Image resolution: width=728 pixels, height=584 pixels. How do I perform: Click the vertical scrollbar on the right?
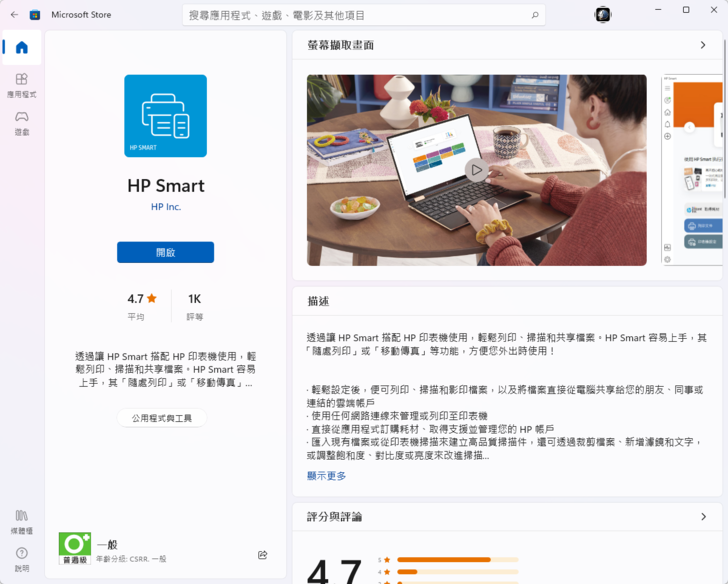(725, 118)
